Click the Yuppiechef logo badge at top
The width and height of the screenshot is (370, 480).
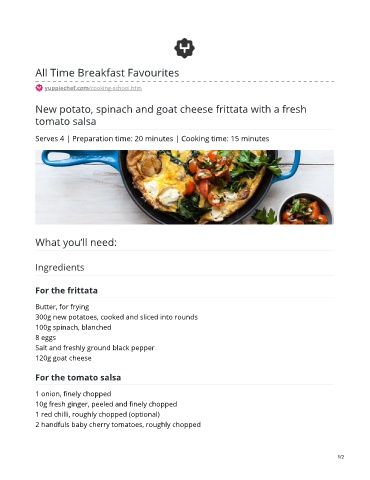click(x=184, y=48)
